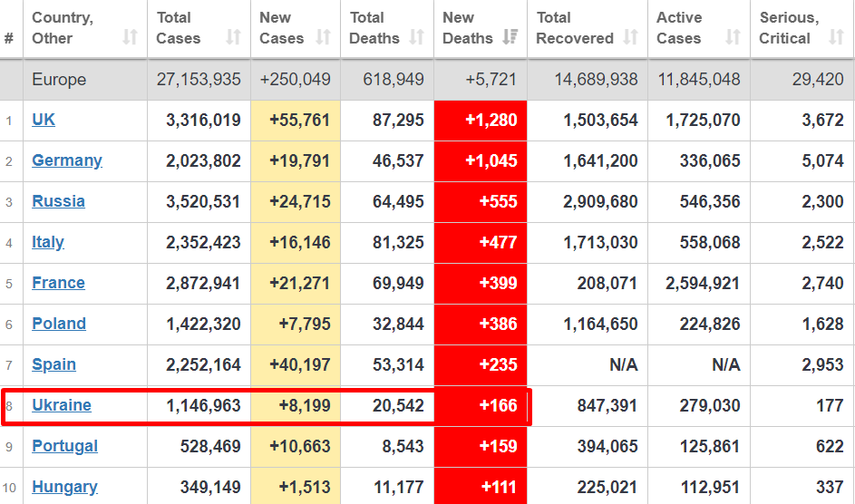Image resolution: width=855 pixels, height=504 pixels.
Task: Click sort arrows icon in Active Cases header
Action: [733, 38]
